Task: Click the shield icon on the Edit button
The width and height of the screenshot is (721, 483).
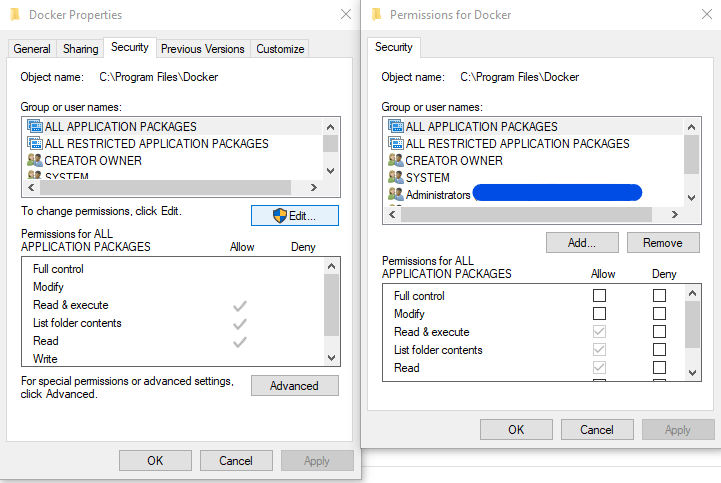Action: [280, 216]
